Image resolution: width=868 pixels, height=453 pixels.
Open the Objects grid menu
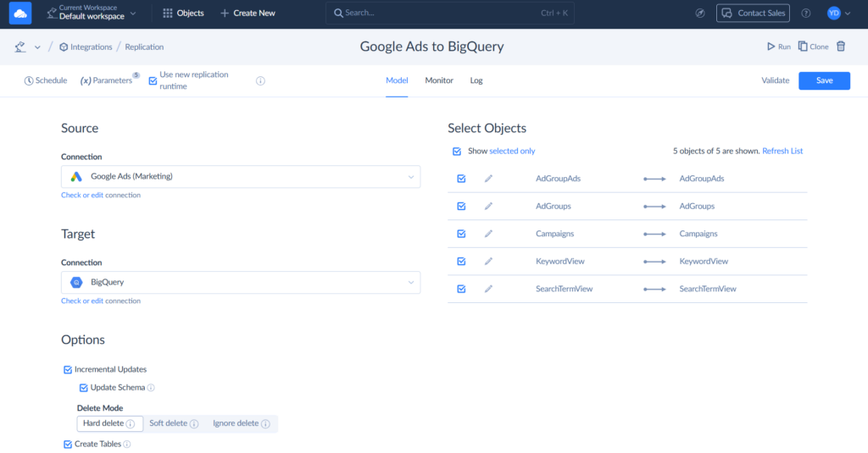(183, 13)
